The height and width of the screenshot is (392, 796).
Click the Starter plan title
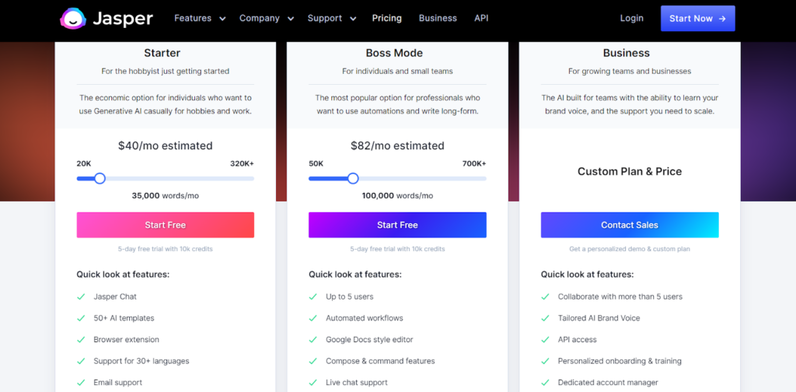[162, 53]
